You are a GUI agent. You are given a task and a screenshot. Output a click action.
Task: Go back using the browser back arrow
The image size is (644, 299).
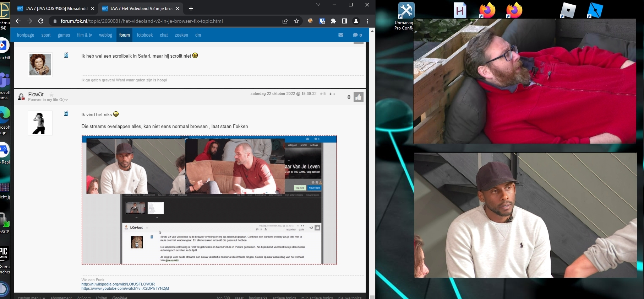18,21
